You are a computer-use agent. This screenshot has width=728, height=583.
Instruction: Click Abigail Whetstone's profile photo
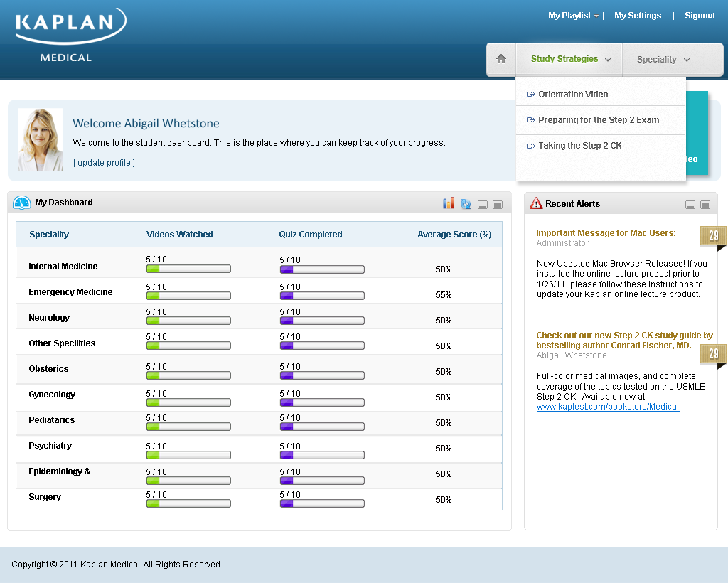click(x=40, y=139)
